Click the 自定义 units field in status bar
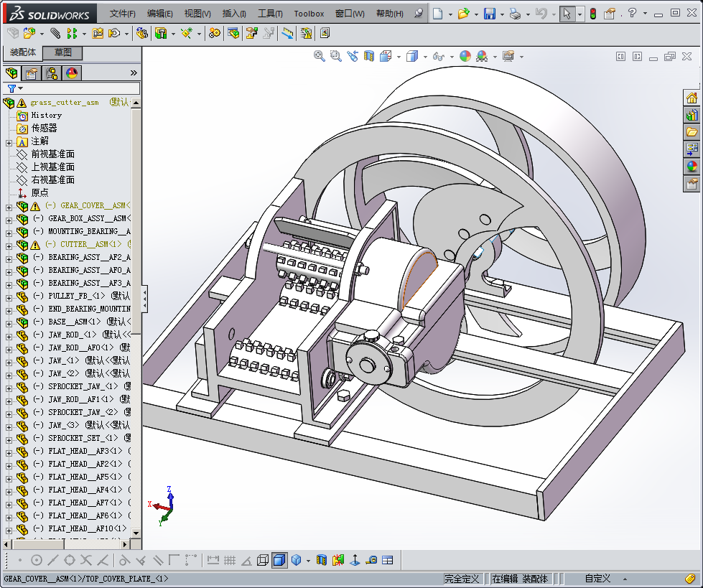This screenshot has height=588, width=703. 597,579
